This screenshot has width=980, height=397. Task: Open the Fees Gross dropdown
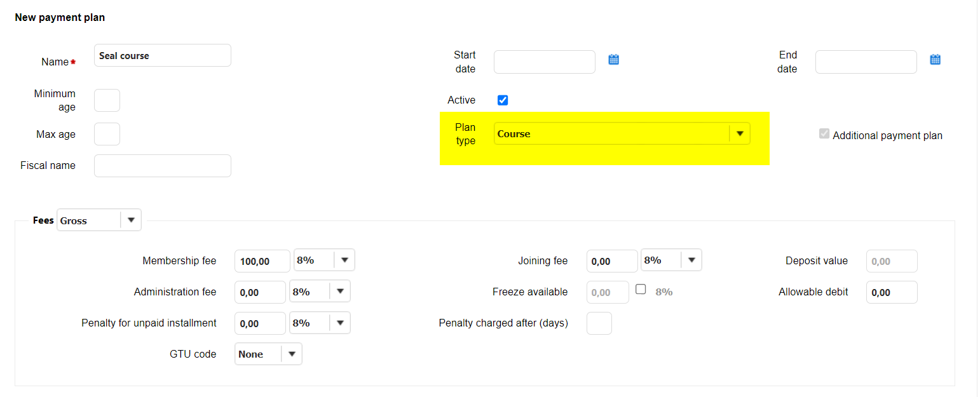point(130,220)
